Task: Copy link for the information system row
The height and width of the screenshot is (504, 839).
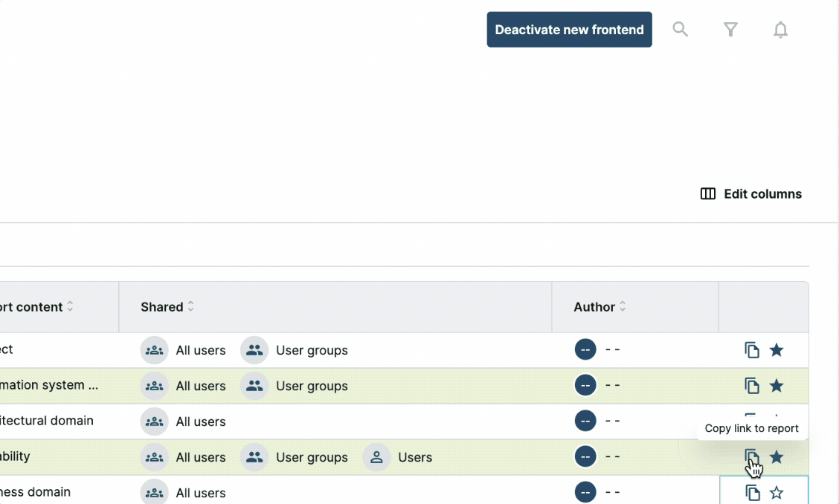Action: (752, 386)
